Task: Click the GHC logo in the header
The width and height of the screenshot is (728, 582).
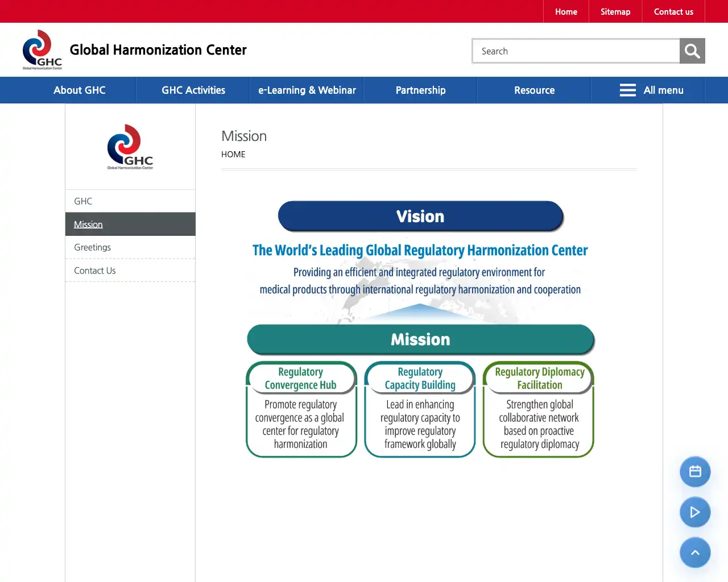Action: point(42,50)
